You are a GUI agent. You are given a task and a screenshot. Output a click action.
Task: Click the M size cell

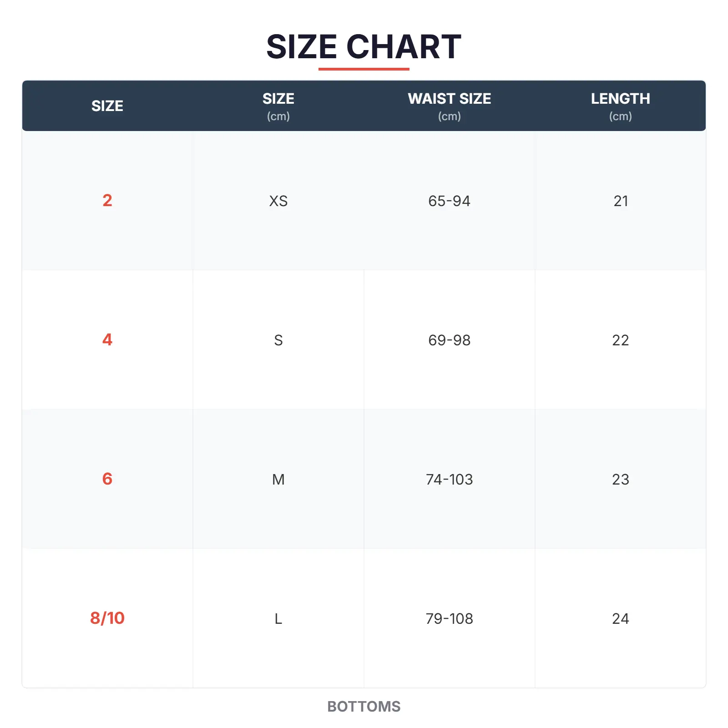coord(278,480)
